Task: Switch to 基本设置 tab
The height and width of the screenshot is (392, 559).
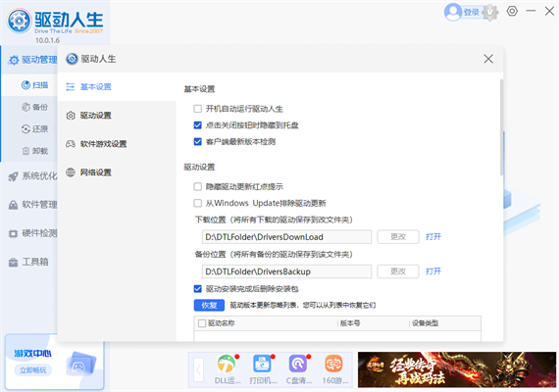Action: pos(117,86)
